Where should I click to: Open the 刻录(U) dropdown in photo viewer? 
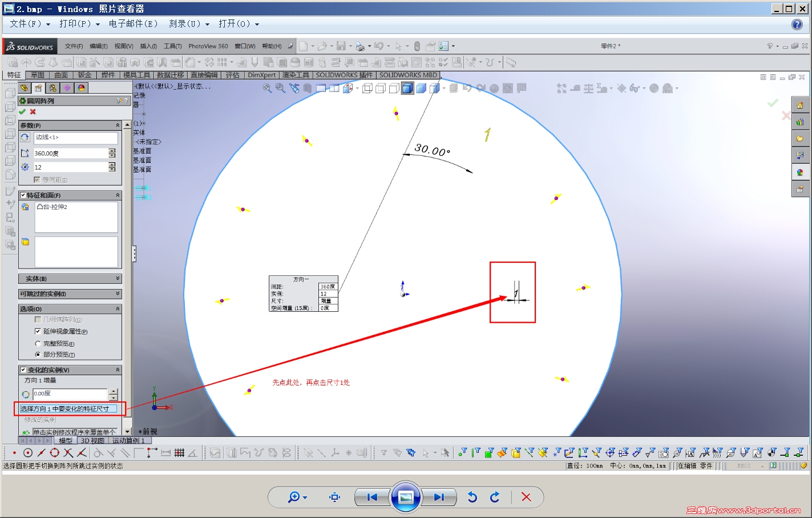189,24
